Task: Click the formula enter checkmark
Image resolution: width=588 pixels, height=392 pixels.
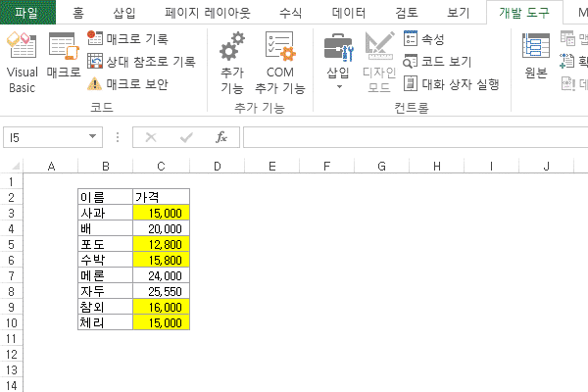Action: pyautogui.click(x=186, y=137)
